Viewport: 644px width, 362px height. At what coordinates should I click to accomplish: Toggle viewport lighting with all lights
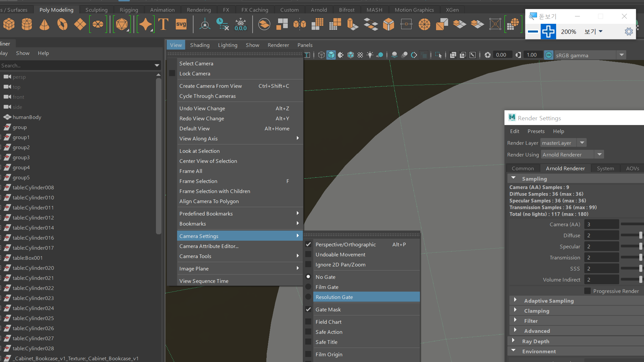point(370,55)
